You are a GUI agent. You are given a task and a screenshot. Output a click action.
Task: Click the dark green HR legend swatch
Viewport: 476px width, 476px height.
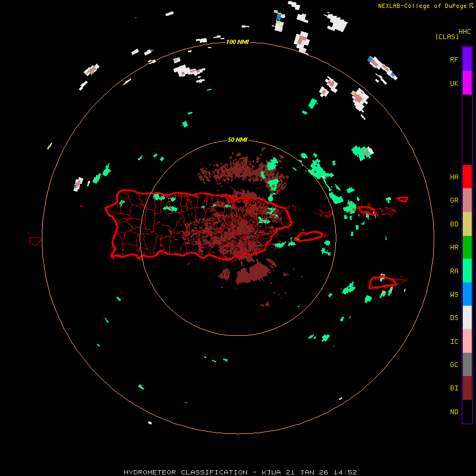tap(467, 248)
